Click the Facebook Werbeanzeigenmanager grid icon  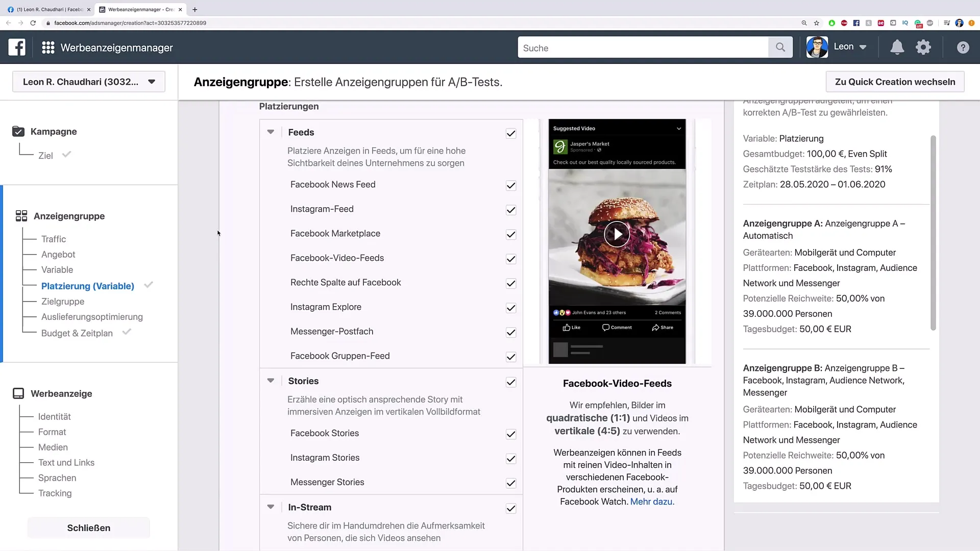click(x=48, y=48)
